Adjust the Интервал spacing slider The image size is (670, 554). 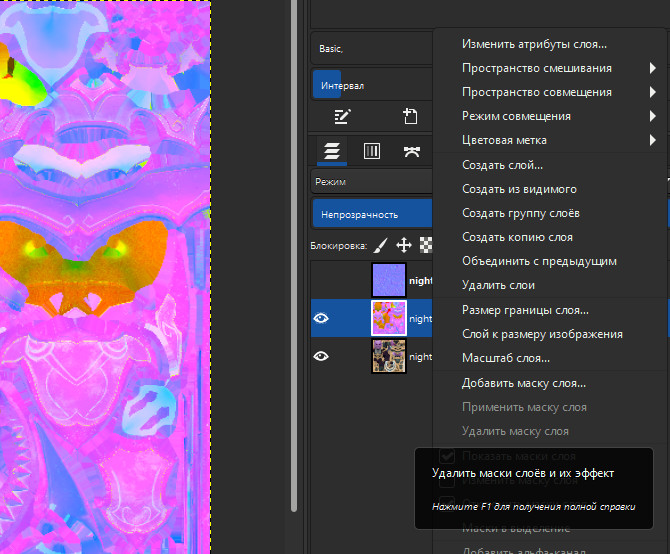[x=372, y=85]
